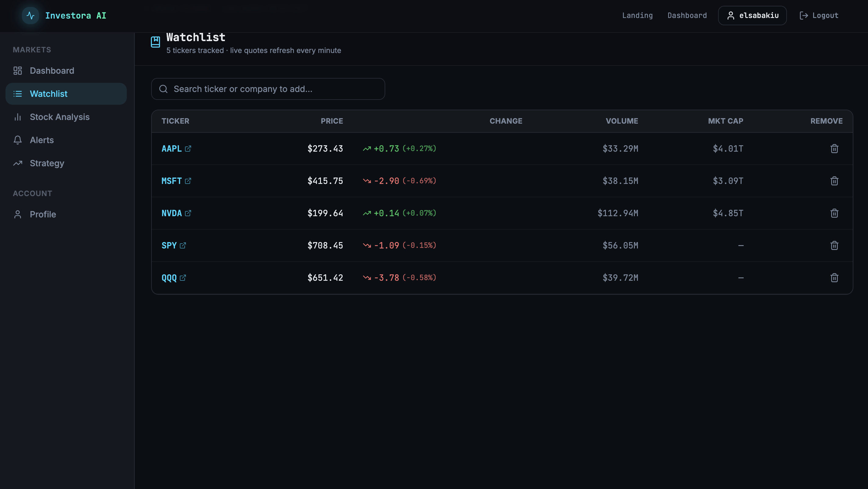This screenshot has height=489, width=868.
Task: Focus the search ticker or company field
Action: point(268,89)
